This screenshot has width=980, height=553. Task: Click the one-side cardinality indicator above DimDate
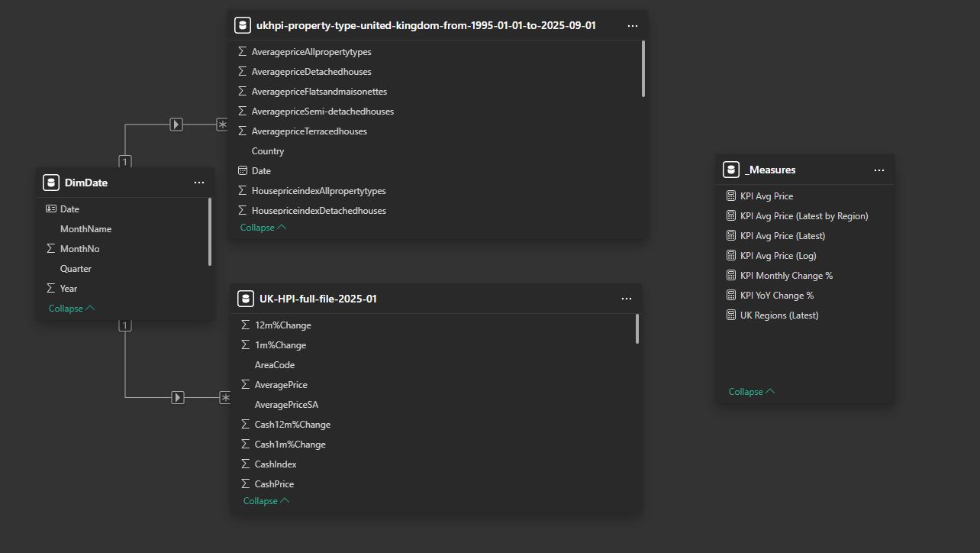[124, 161]
